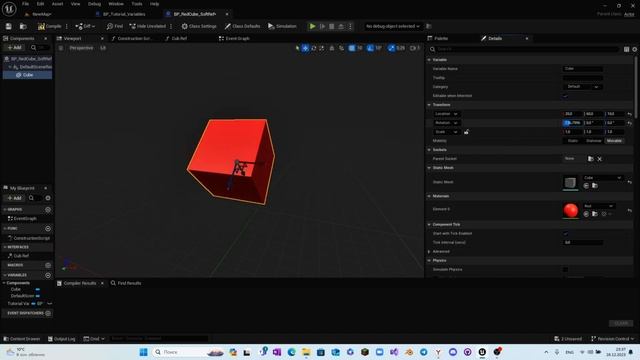This screenshot has width=640, height=360.
Task: Open the Static Mesh Cube asset dropdown
Action: [602, 178]
